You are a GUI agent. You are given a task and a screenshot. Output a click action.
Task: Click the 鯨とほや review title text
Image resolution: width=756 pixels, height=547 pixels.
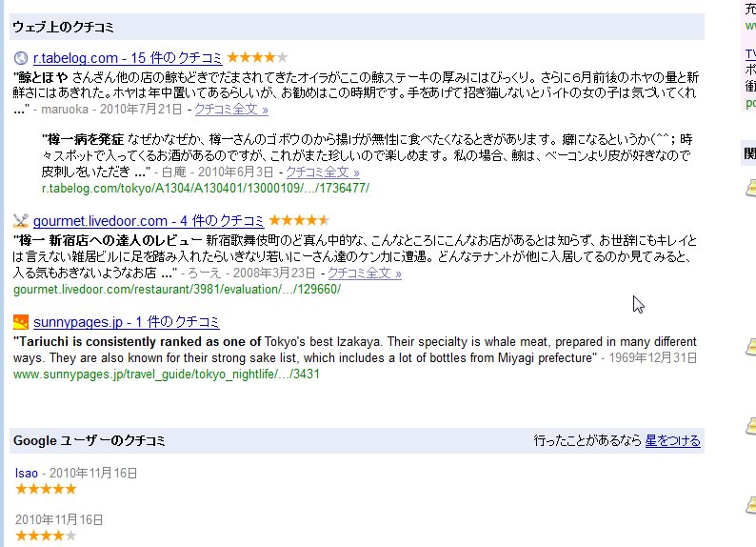pos(41,77)
